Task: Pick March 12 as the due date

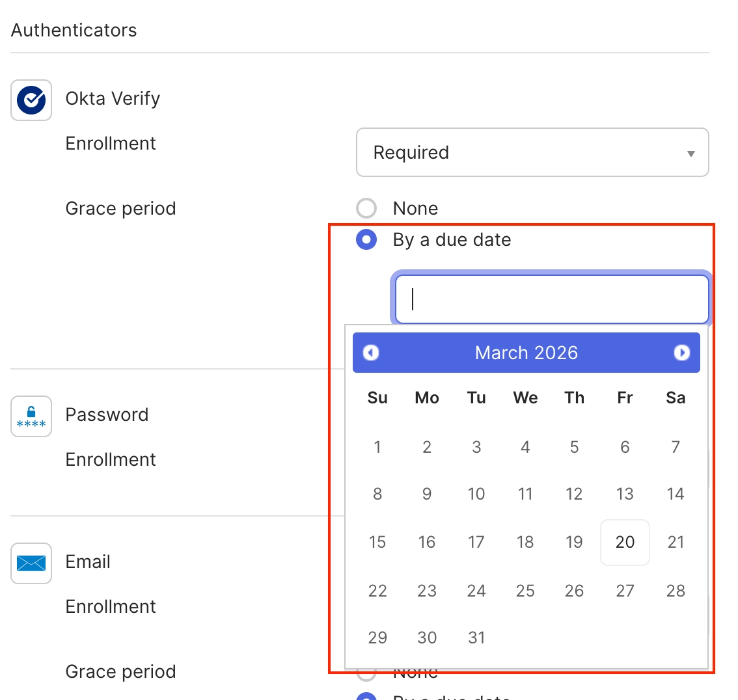Action: pos(574,494)
